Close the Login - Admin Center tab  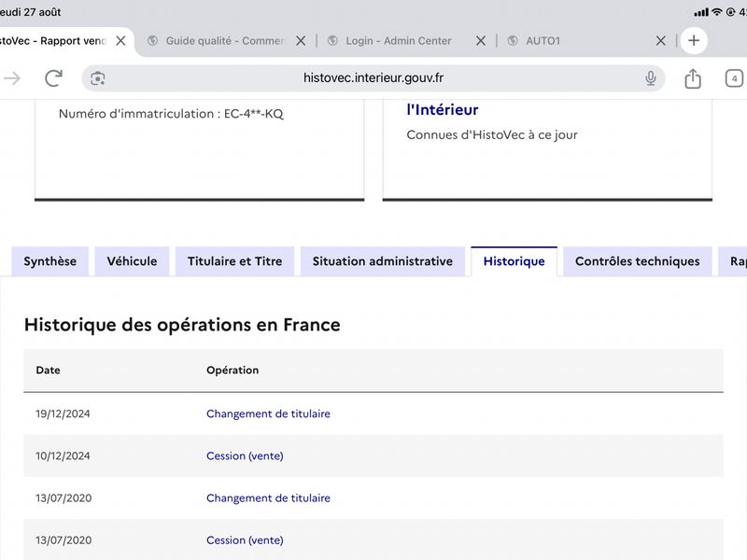481,41
